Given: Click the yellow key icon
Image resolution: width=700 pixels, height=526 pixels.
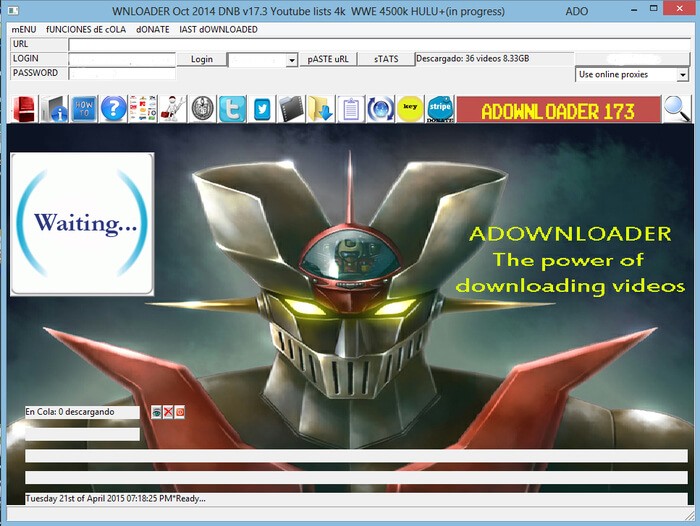Looking at the screenshot, I should (x=408, y=109).
